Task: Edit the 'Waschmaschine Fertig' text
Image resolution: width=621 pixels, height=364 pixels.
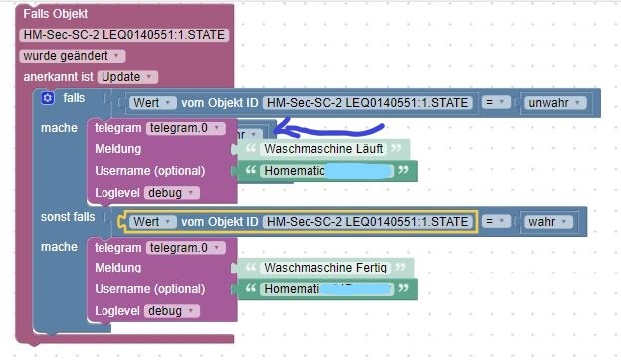Action: pos(325,268)
